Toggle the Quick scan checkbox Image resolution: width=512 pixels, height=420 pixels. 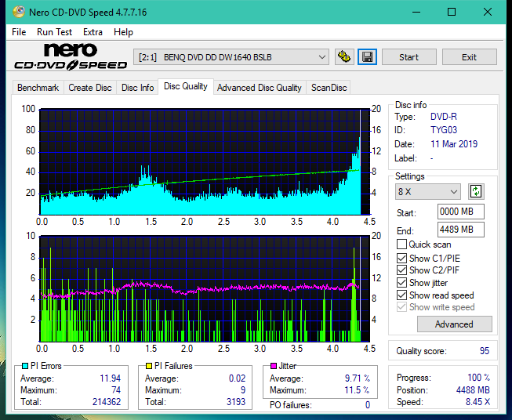401,244
